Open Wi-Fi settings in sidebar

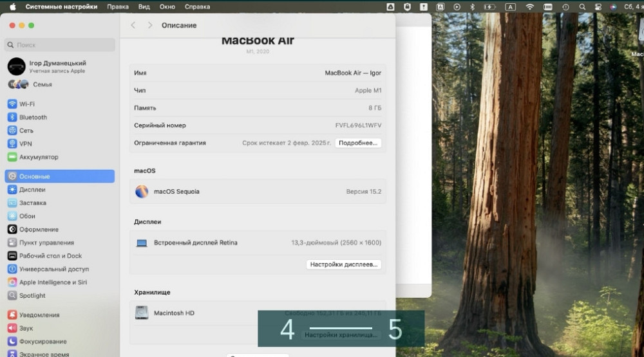click(27, 104)
